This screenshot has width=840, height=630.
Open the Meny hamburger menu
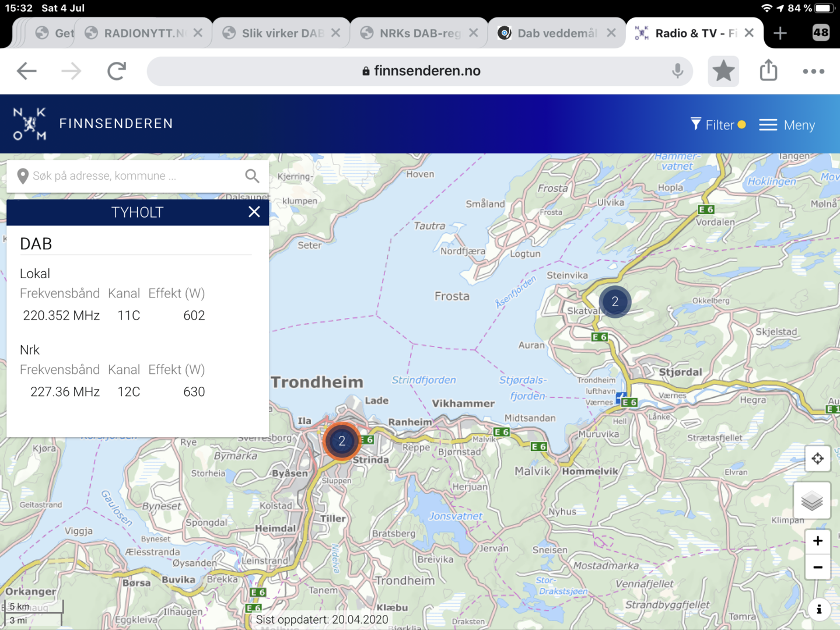[x=787, y=125]
